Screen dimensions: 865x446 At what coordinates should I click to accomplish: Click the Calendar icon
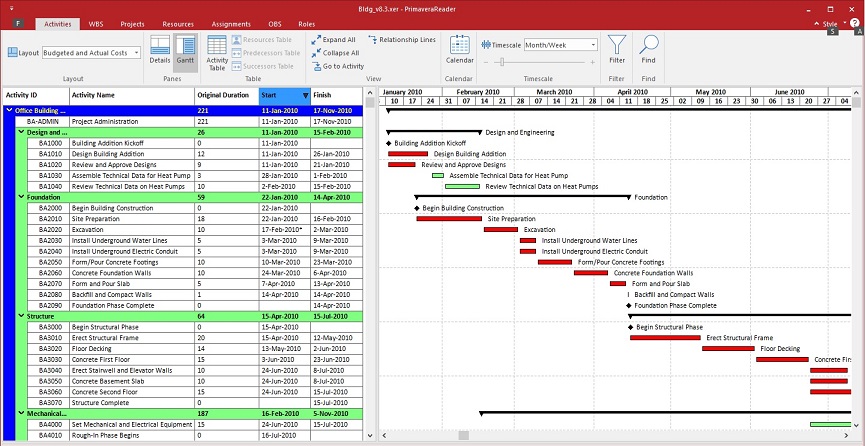[x=459, y=49]
